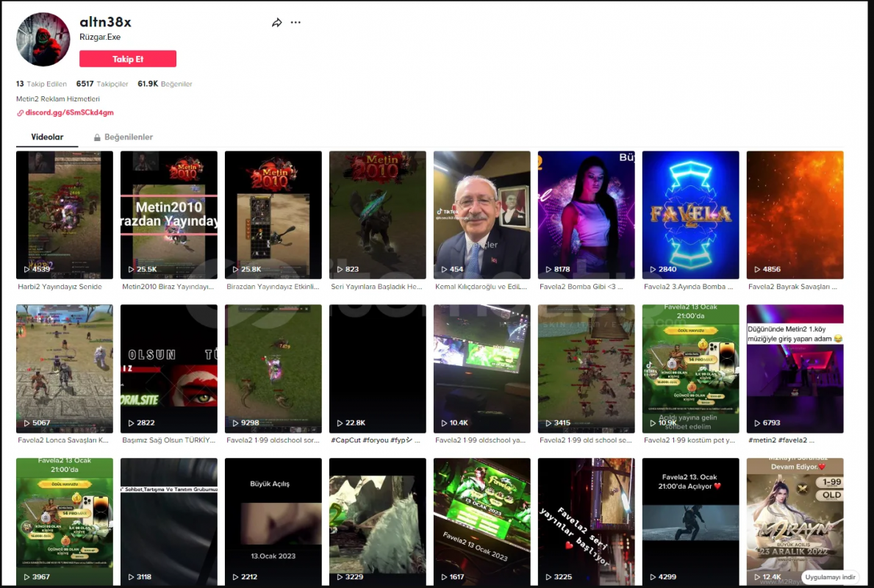Click the 61.9K Beğeniler count
874x588 pixels.
point(165,85)
